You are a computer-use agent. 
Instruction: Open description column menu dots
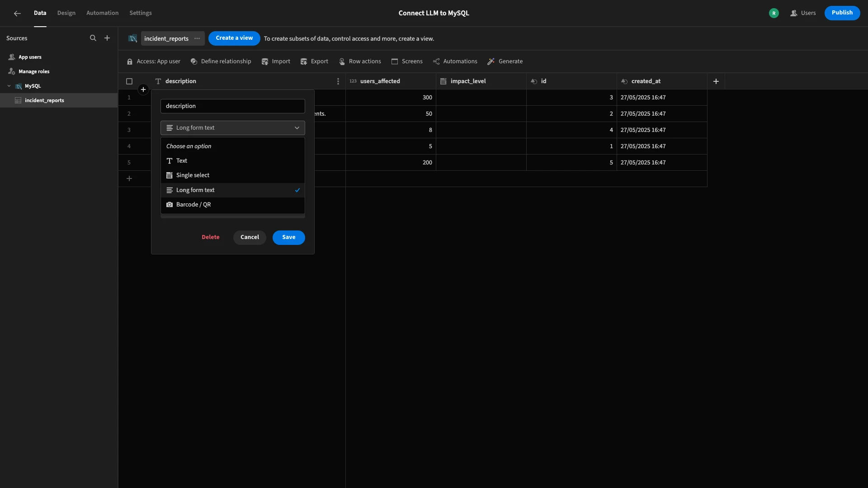338,81
